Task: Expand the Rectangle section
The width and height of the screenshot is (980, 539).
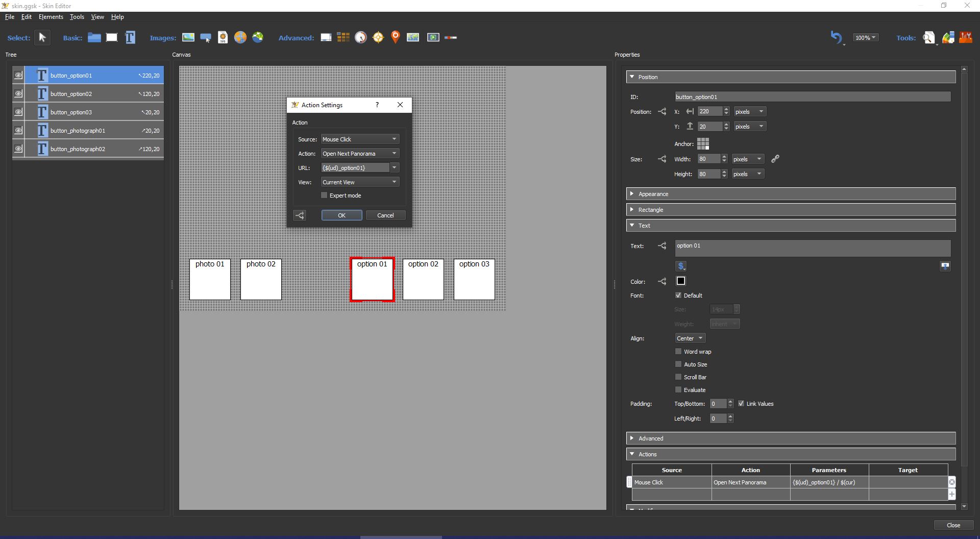Action: (x=791, y=210)
